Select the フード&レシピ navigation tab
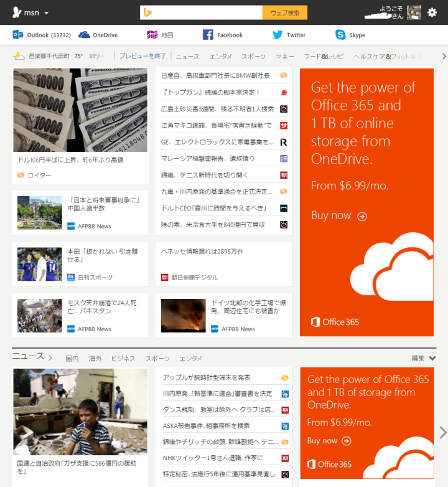The width and height of the screenshot is (448, 487). [324, 57]
